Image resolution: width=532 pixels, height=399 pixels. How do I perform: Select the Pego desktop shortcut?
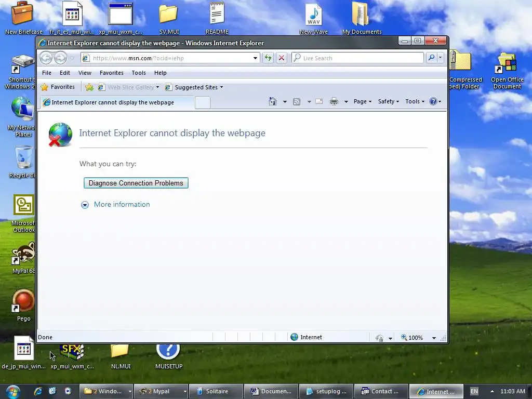[x=23, y=305]
